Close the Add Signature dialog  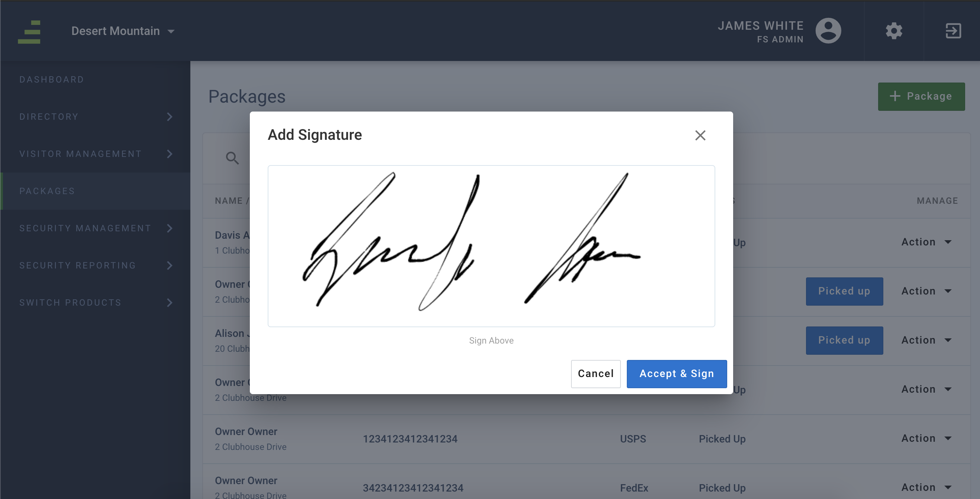click(x=700, y=135)
